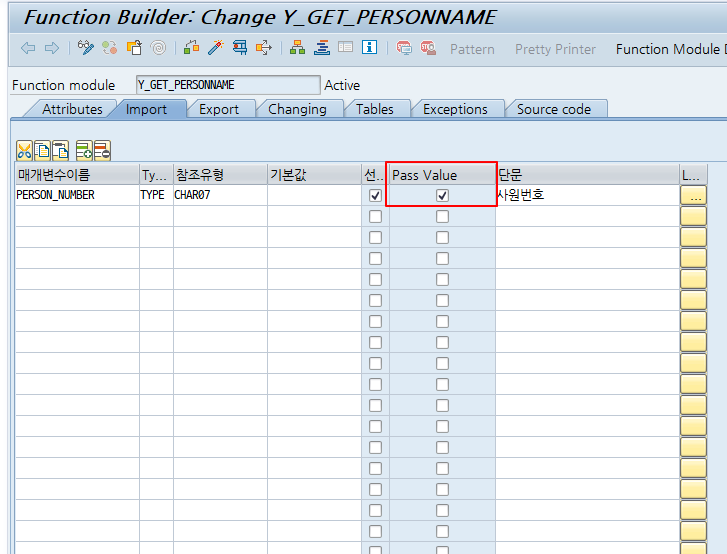Click 단문 column header

pyautogui.click(x=587, y=175)
